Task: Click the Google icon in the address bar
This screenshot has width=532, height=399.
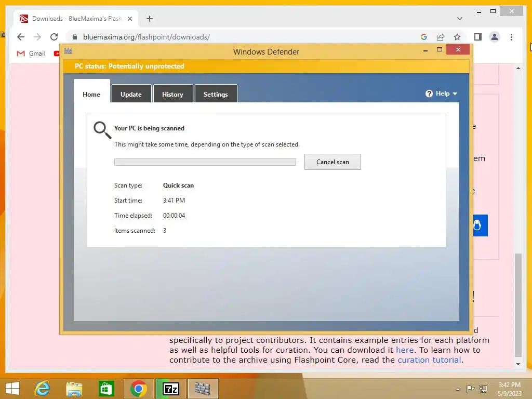Action: click(424, 37)
